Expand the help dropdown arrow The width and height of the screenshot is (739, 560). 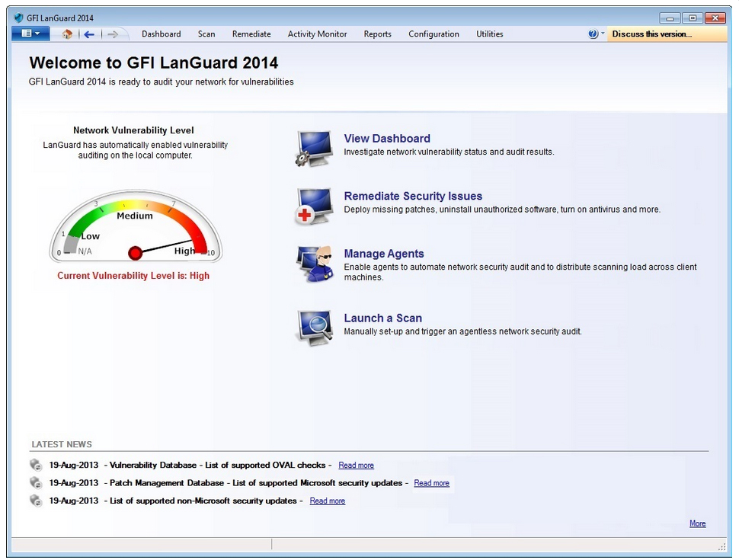coord(603,34)
